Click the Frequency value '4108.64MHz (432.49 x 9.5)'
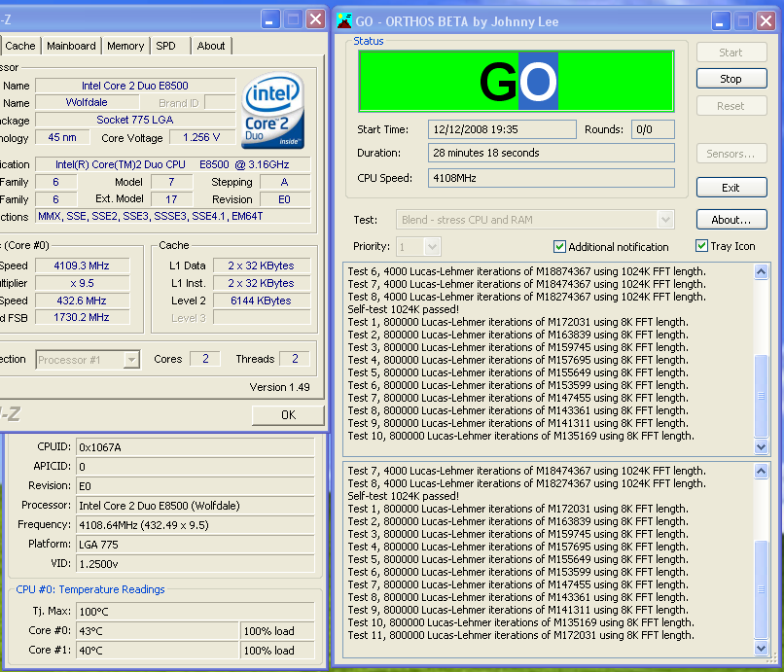The image size is (784, 672). coord(195,525)
